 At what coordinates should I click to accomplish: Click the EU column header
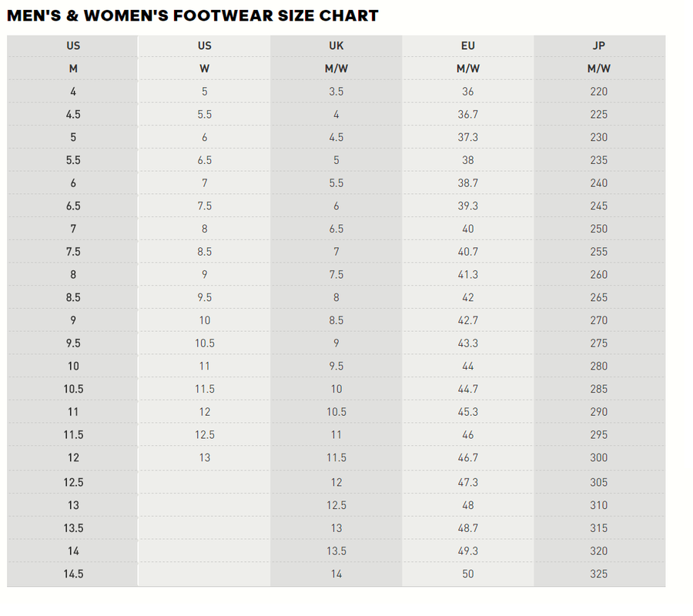tap(468, 45)
